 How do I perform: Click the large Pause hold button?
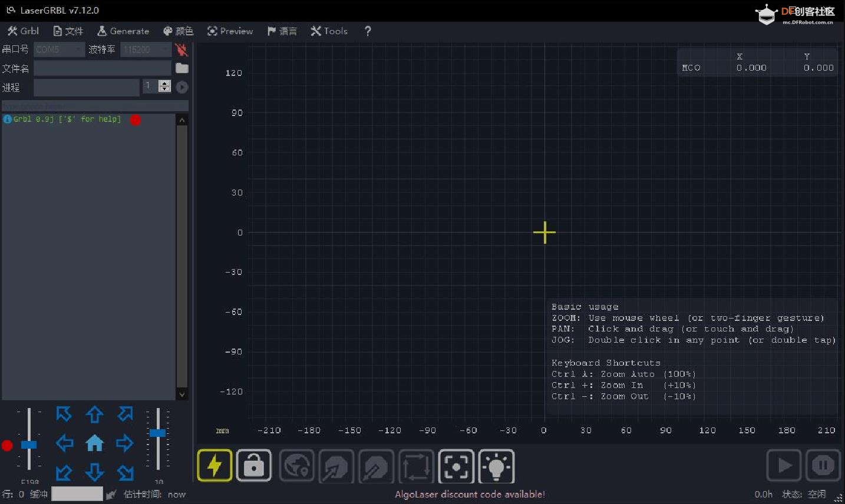823,466
